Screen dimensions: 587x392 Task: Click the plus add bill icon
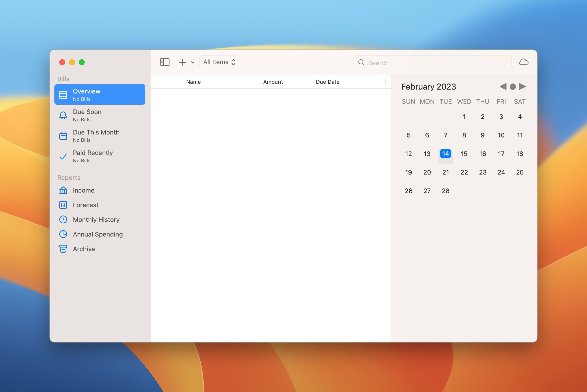(x=182, y=62)
